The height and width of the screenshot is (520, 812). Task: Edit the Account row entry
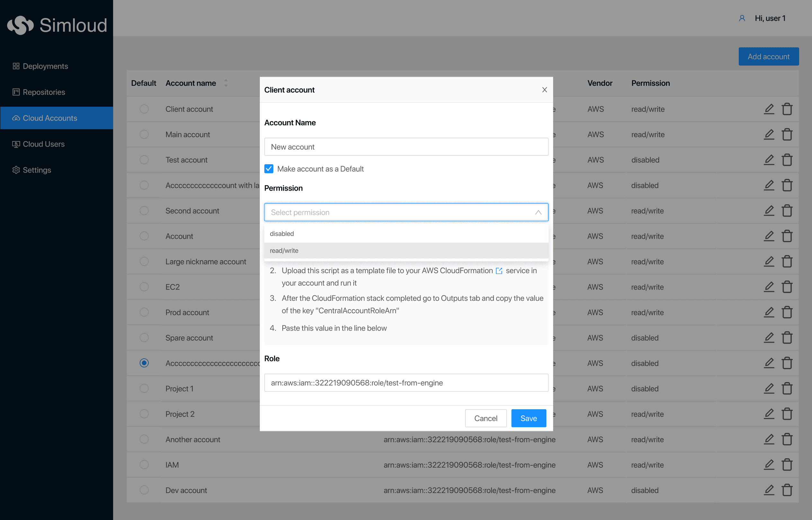[x=769, y=236]
